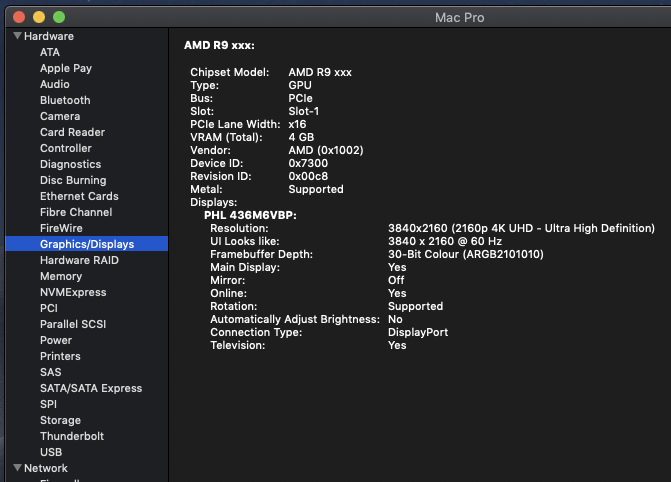Image resolution: width=671 pixels, height=482 pixels.
Task: Show Storage information
Action: pos(60,420)
